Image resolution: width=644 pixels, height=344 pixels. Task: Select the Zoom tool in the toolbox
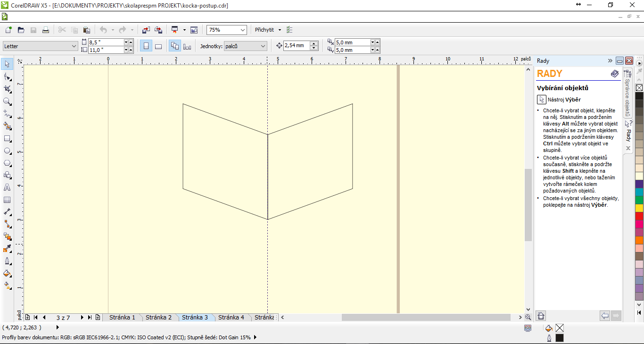(x=7, y=101)
